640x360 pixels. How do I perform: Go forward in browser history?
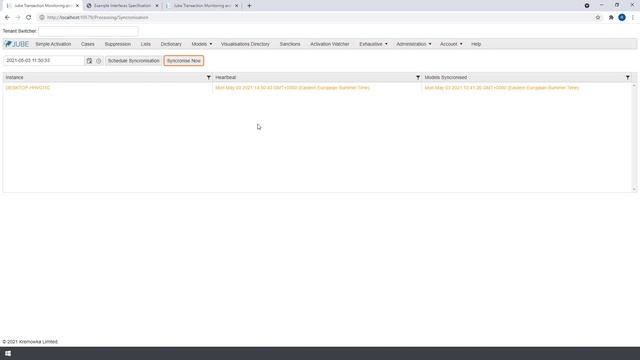pyautogui.click(x=18, y=18)
